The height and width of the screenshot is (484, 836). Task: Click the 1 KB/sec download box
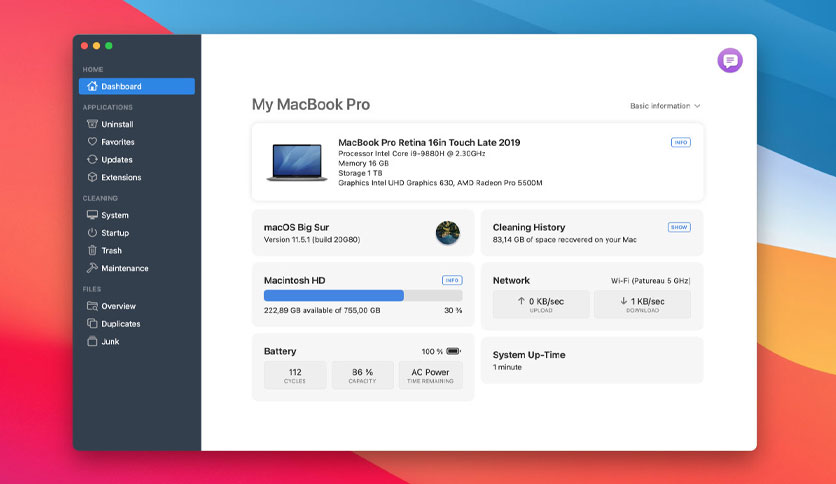coord(642,304)
